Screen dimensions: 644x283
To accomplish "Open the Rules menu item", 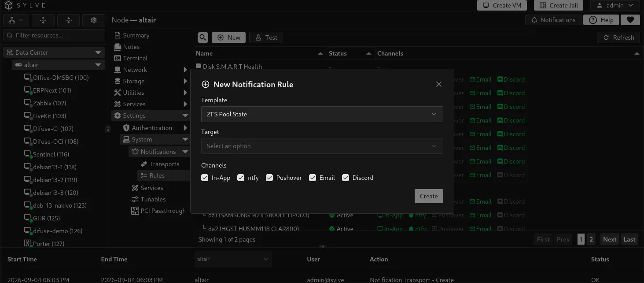I will 164,175.
